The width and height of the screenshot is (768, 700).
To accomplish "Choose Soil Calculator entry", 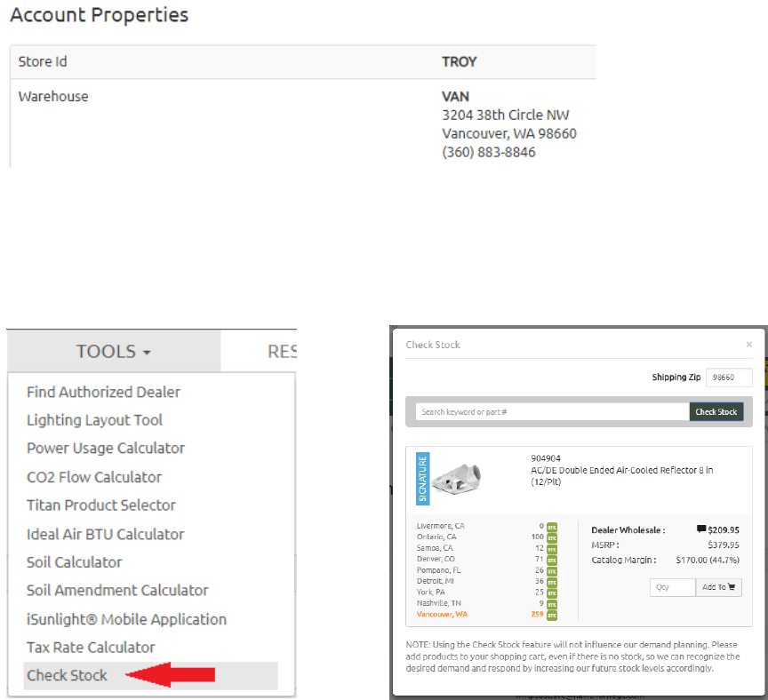I will coord(74,562).
